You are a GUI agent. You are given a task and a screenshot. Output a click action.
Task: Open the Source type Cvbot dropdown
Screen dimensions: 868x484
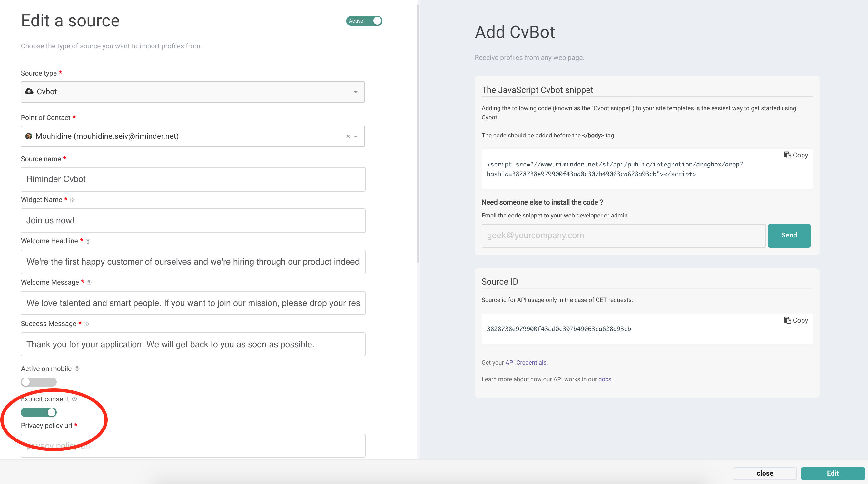pyautogui.click(x=193, y=92)
